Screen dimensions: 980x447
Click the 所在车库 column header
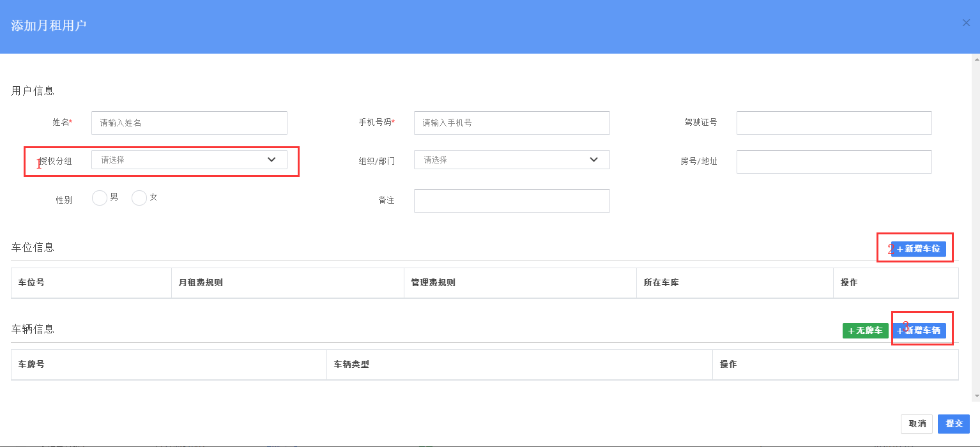pyautogui.click(x=735, y=282)
